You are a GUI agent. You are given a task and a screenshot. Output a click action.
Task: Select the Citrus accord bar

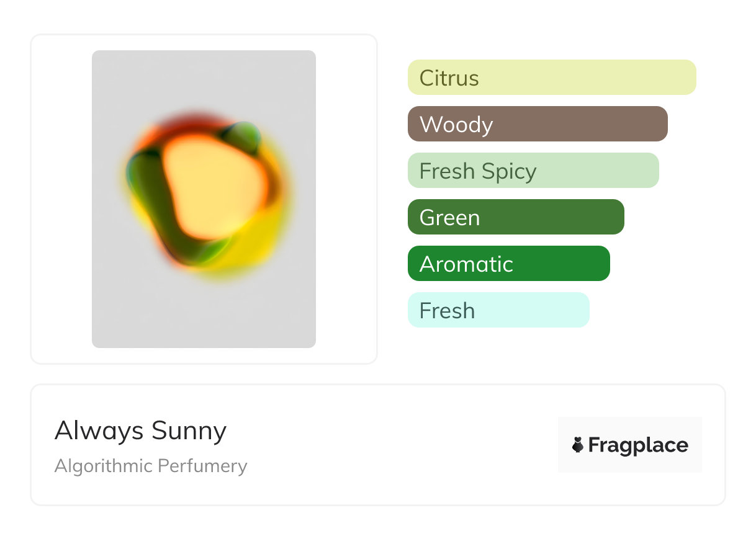point(551,78)
